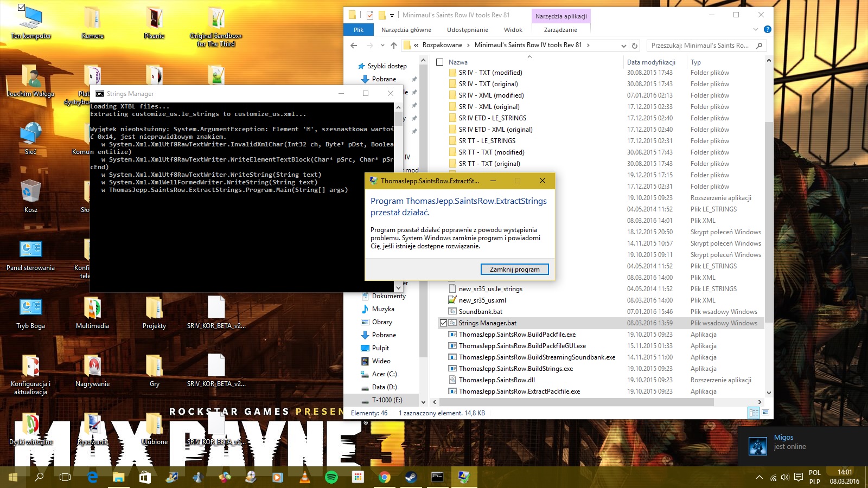Select the Tryb Boga desktop icon
The image size is (868, 488).
click(31, 313)
